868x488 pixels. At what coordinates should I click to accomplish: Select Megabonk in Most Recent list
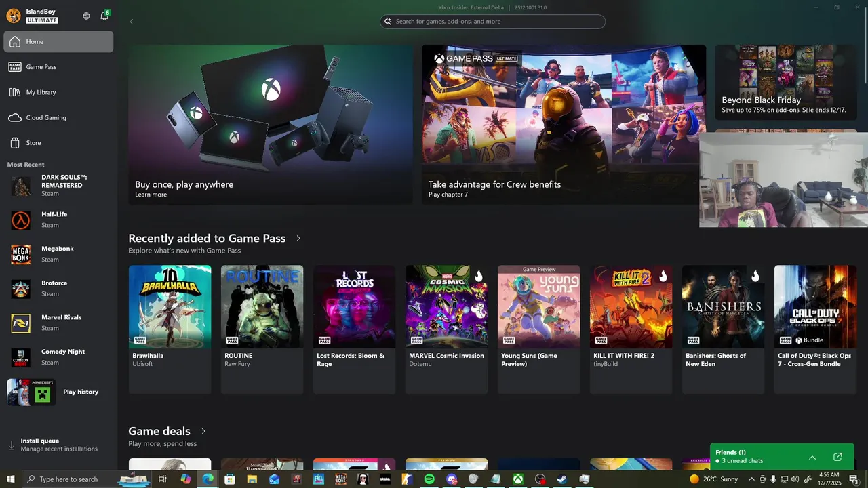click(58, 254)
